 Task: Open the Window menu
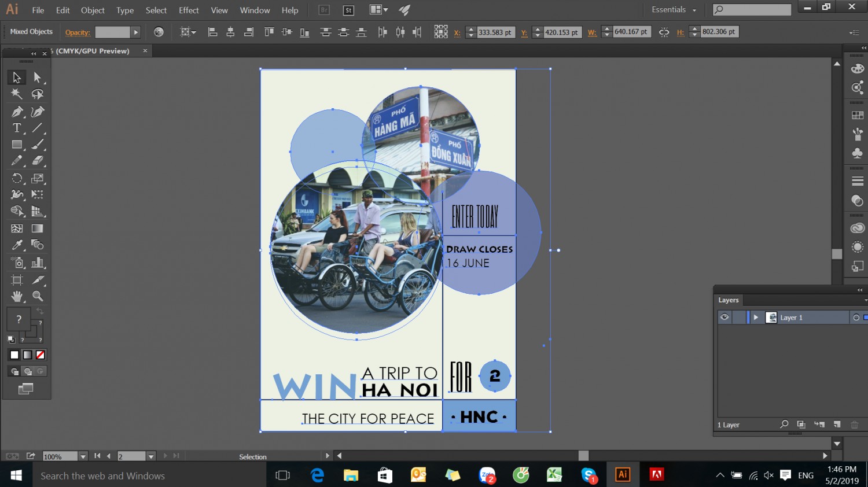coord(255,10)
